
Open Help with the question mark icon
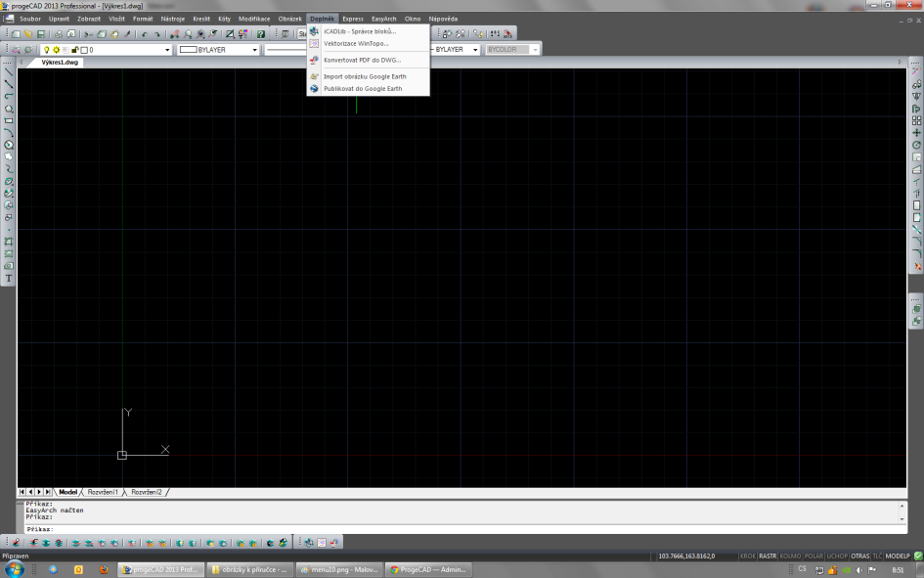point(261,34)
